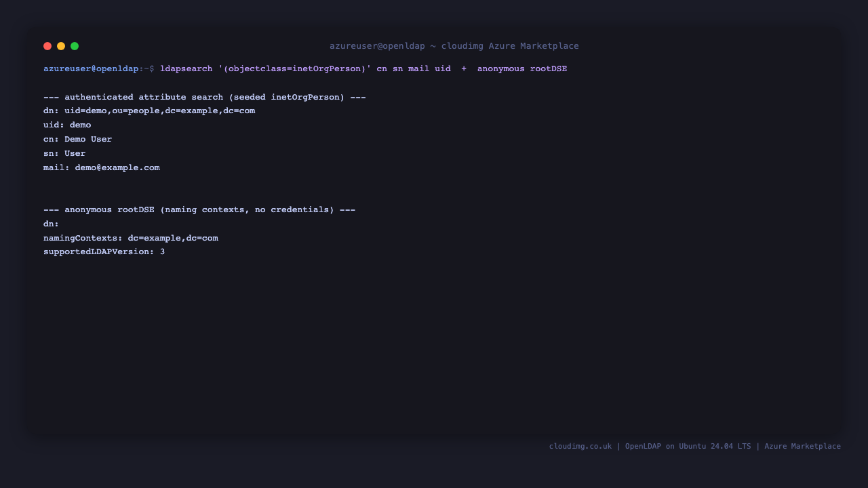Click the 'sn: User' line
This screenshot has height=488, width=868.
click(64, 153)
